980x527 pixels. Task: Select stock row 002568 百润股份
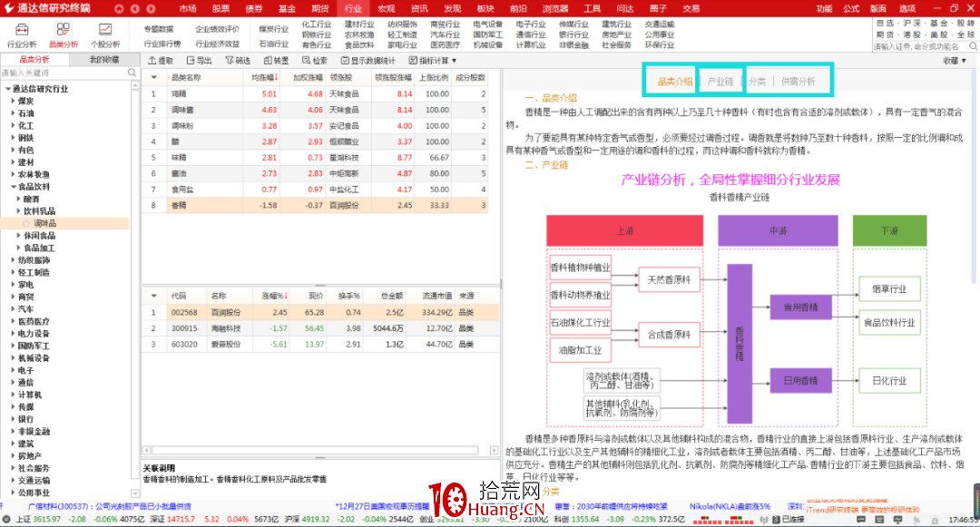click(321, 312)
